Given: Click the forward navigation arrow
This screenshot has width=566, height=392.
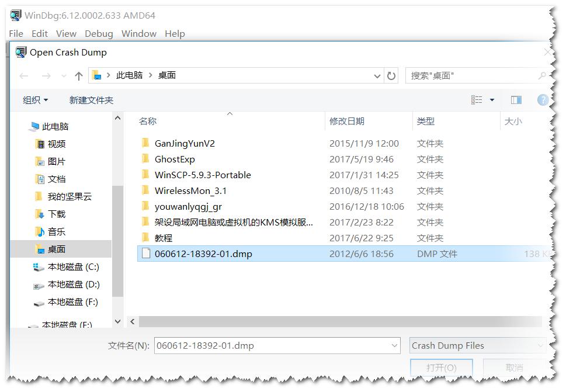Looking at the screenshot, I should (46, 75).
